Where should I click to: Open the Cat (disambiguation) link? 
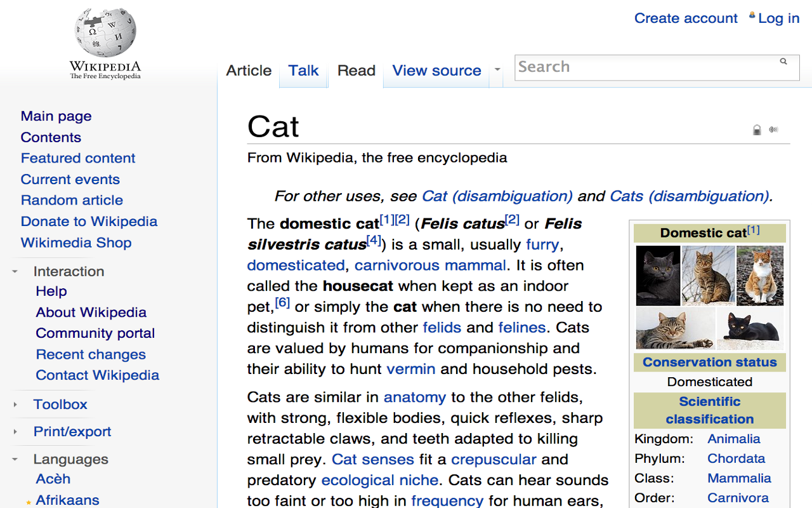(x=497, y=196)
